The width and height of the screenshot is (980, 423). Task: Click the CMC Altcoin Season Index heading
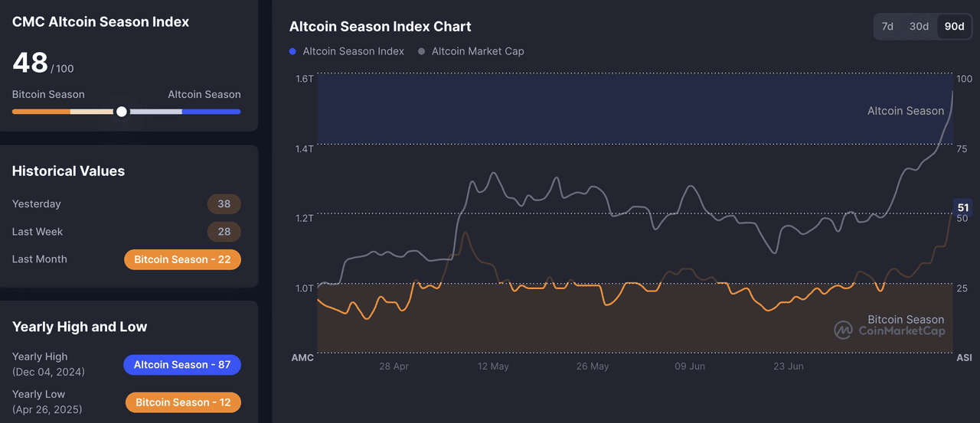100,22
